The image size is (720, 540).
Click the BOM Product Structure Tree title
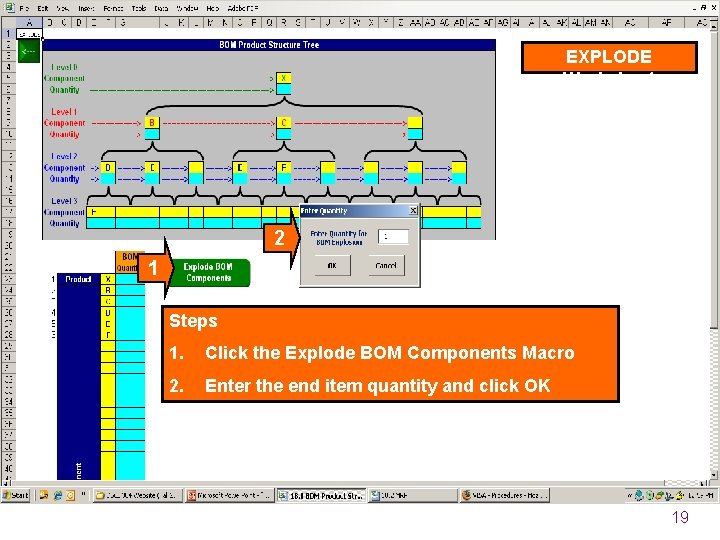[269, 45]
